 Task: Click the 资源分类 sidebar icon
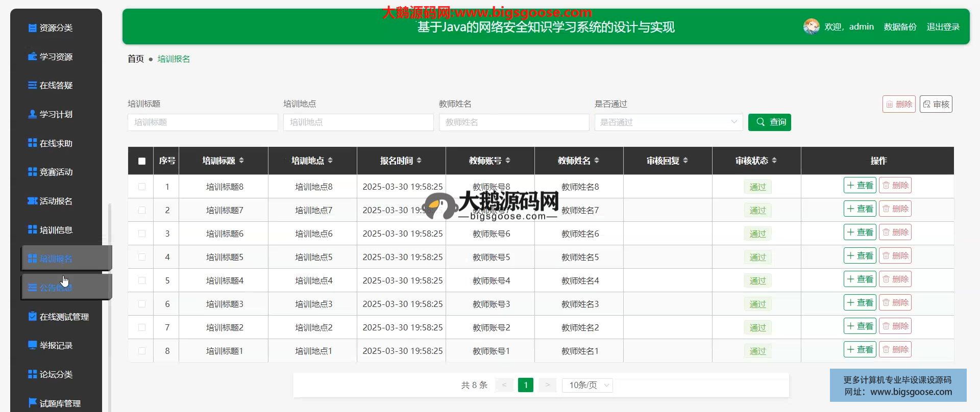tap(32, 28)
